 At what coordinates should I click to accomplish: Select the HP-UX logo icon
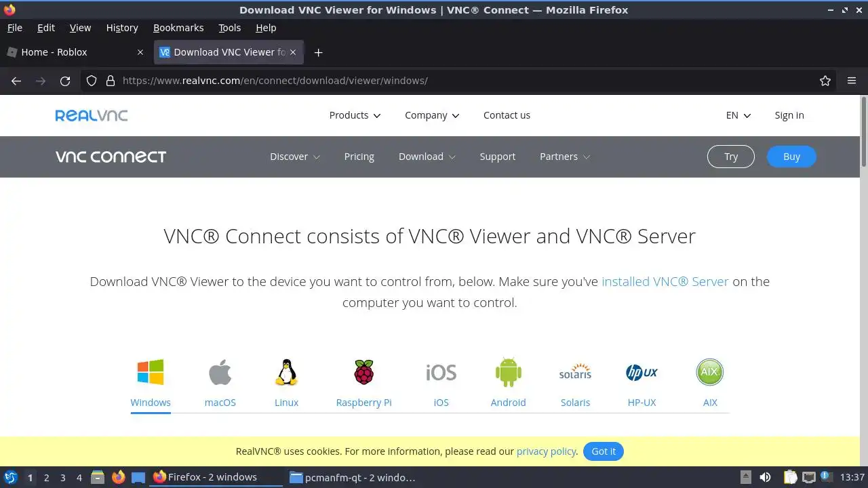[642, 372]
